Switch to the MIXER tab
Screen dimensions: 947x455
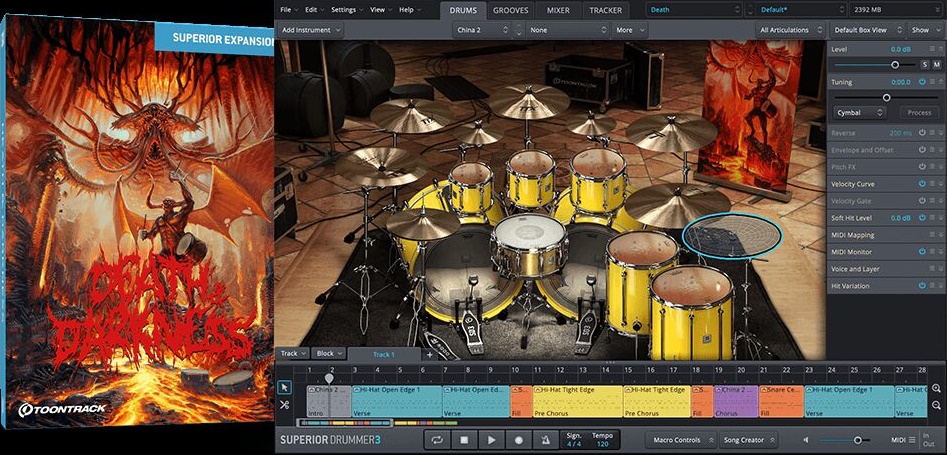pyautogui.click(x=558, y=10)
